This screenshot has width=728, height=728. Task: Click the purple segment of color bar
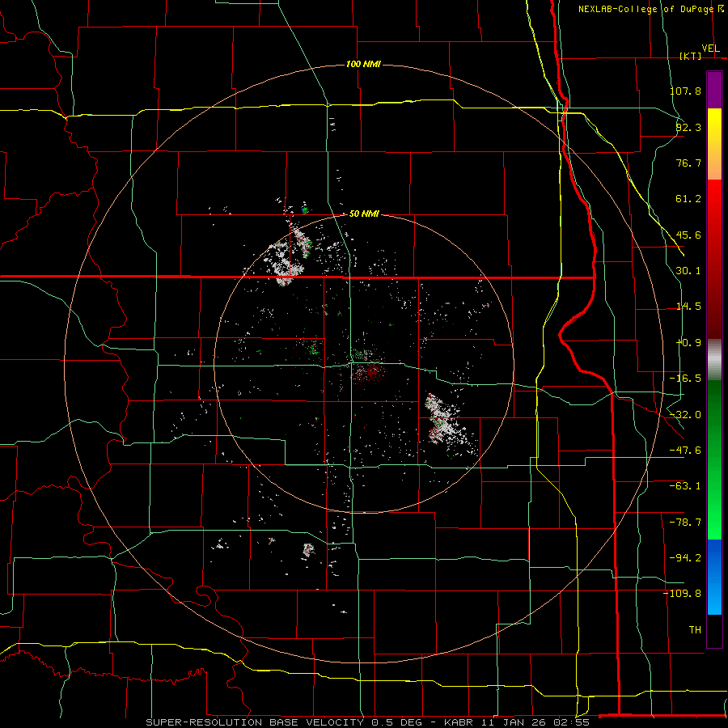click(714, 90)
